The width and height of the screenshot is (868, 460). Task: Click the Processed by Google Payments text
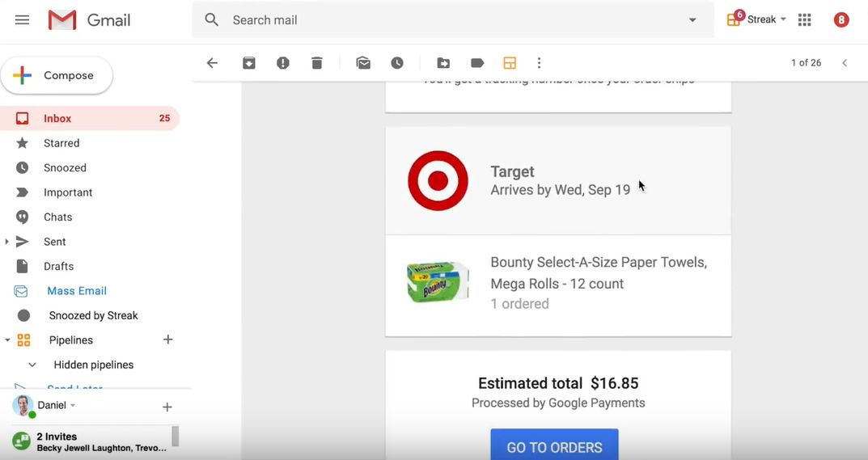[558, 403]
